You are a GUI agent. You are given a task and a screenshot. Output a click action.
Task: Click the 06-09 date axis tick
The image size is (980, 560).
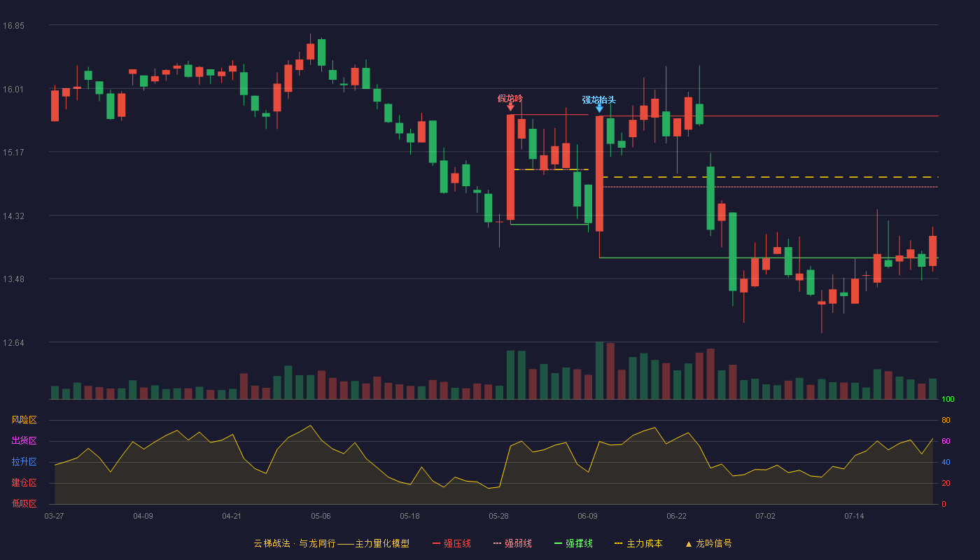tap(587, 516)
